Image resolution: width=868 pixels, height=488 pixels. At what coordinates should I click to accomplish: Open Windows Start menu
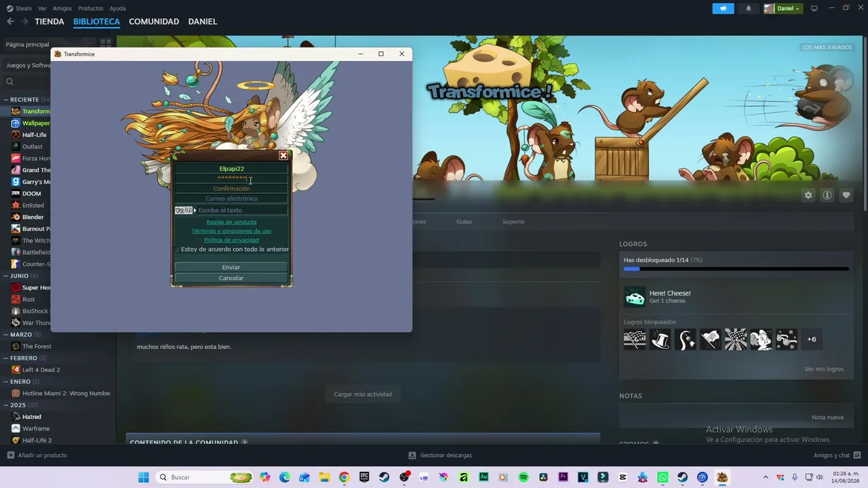click(x=143, y=477)
